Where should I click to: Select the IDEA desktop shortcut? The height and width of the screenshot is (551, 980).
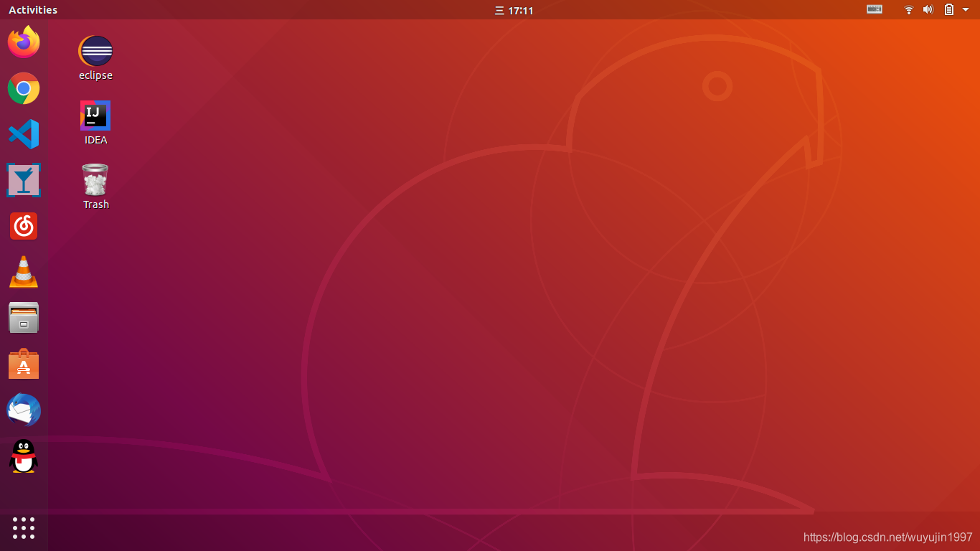(x=95, y=123)
